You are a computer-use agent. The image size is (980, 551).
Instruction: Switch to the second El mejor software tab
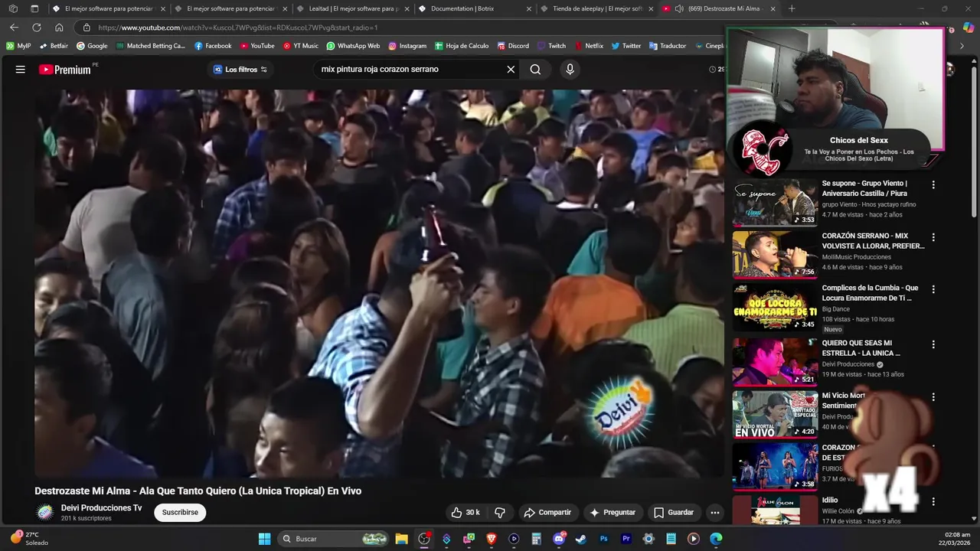coord(230,9)
